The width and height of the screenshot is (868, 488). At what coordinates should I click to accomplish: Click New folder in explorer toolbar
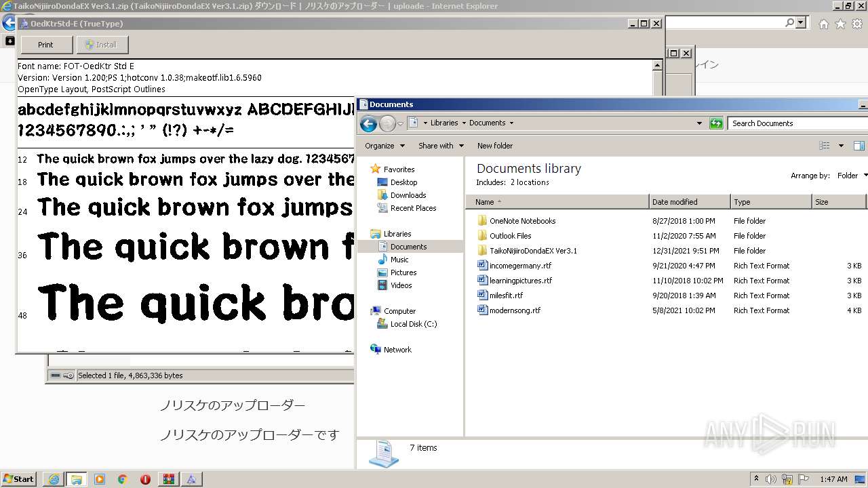[x=495, y=146]
